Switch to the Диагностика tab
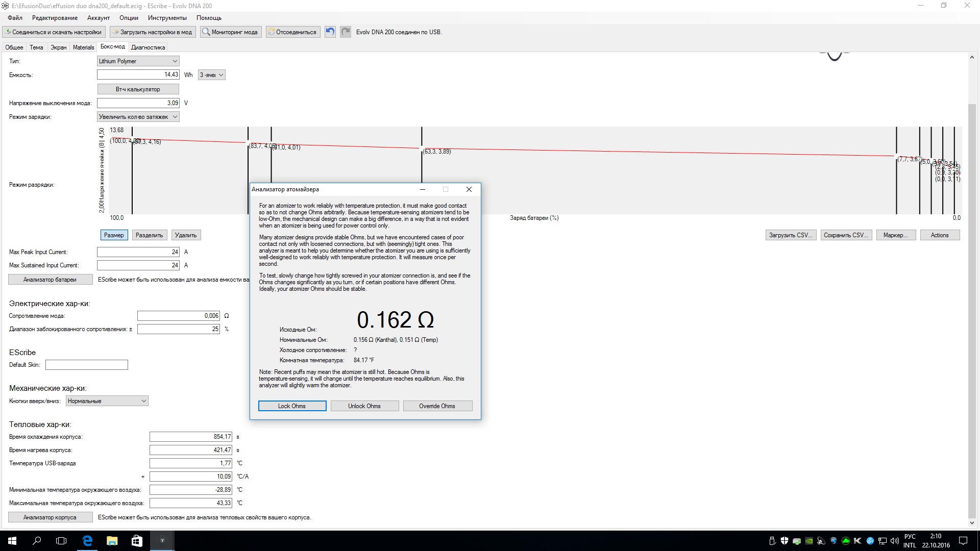This screenshot has width=980, height=551. click(148, 47)
